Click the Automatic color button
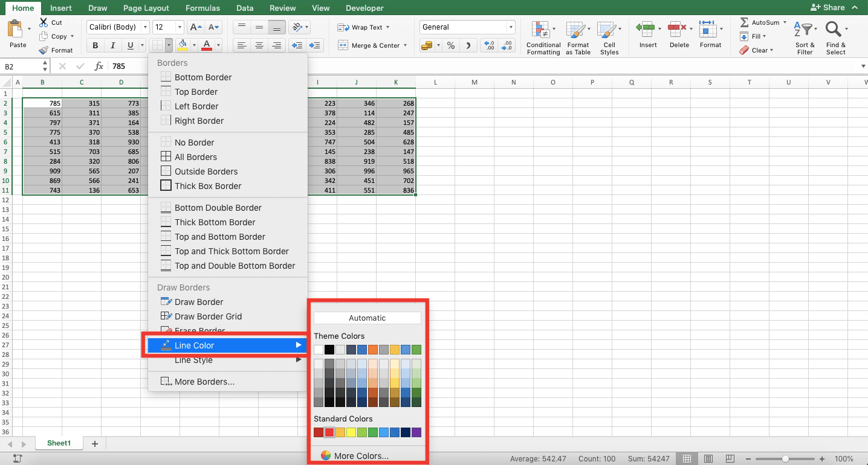 [x=367, y=318]
